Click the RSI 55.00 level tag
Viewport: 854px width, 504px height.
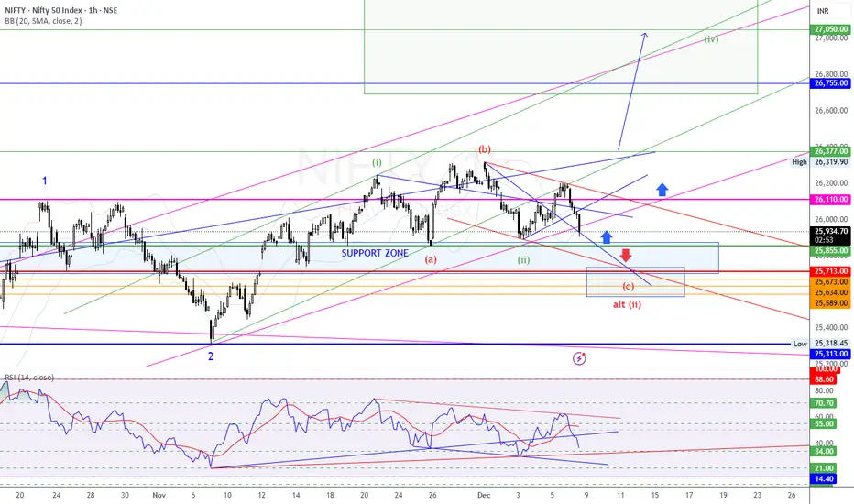(x=824, y=424)
